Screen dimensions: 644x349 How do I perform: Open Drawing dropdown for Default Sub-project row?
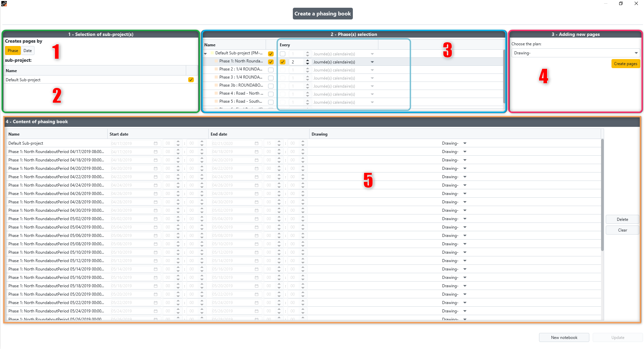click(465, 143)
